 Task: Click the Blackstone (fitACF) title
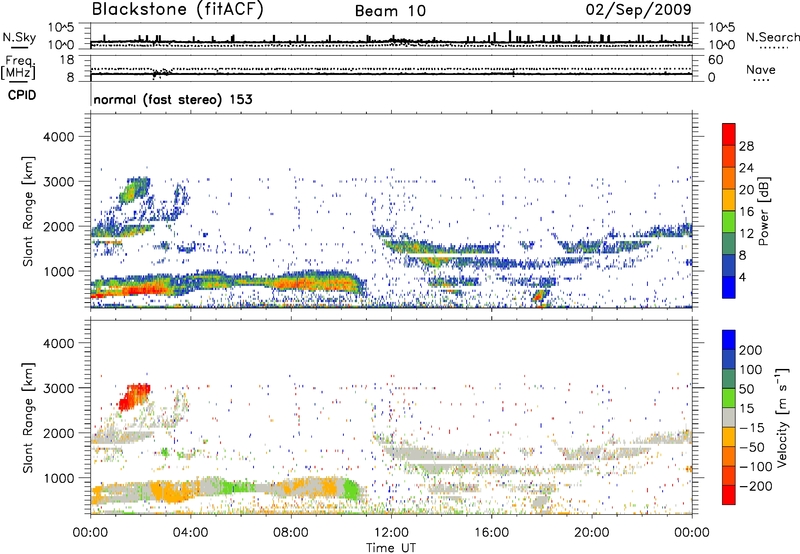(178, 9)
